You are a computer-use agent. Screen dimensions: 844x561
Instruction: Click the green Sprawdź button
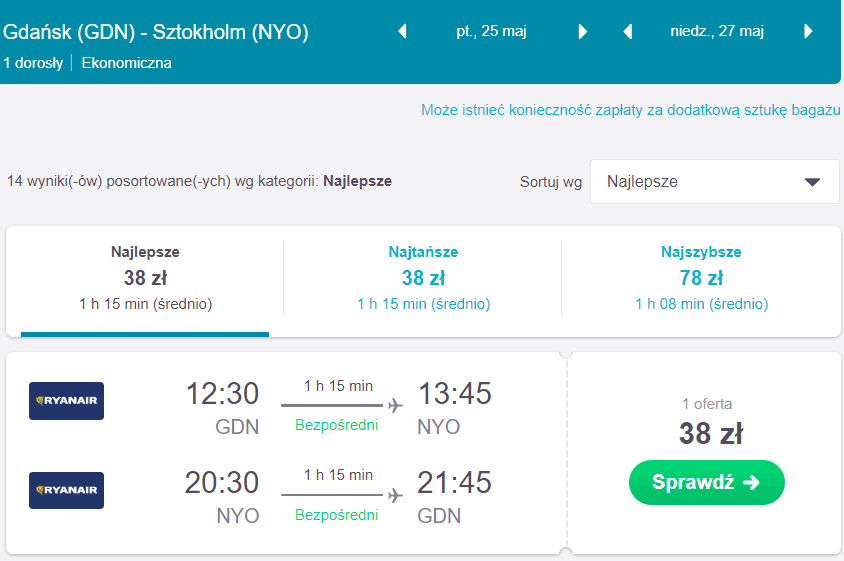point(707,482)
